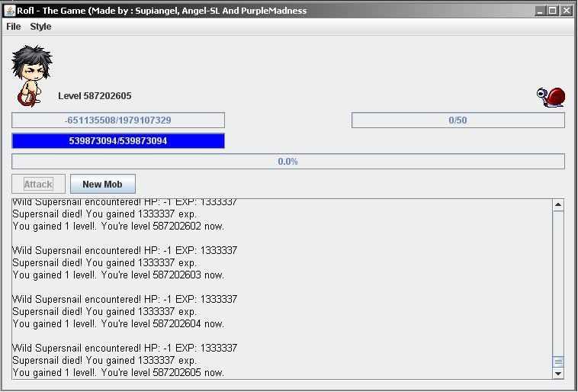Open the Style menu

coord(40,27)
